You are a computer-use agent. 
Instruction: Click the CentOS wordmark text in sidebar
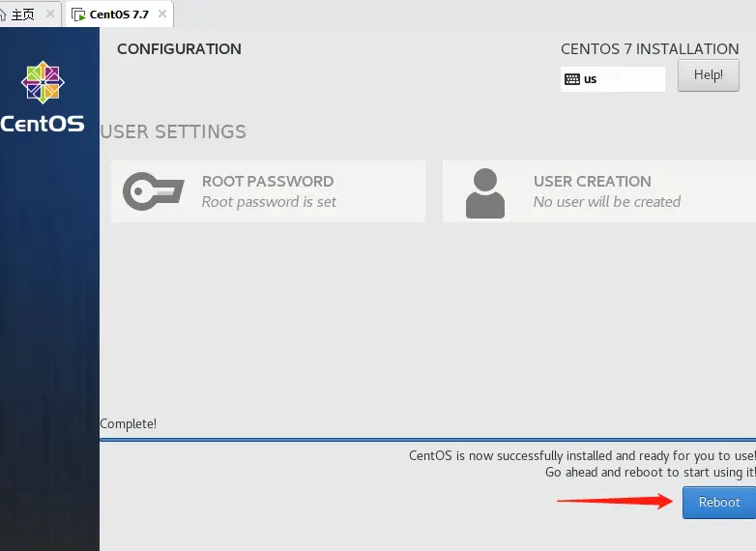tap(43, 124)
